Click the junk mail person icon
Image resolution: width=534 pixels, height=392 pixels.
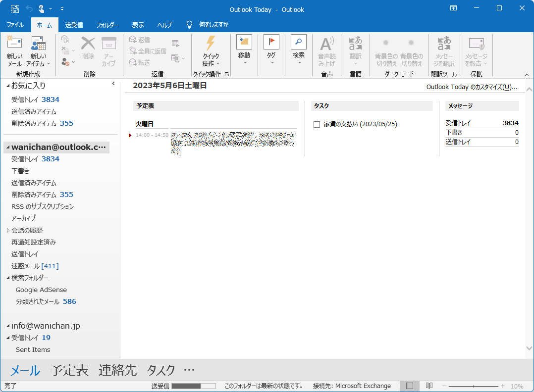pos(66,62)
